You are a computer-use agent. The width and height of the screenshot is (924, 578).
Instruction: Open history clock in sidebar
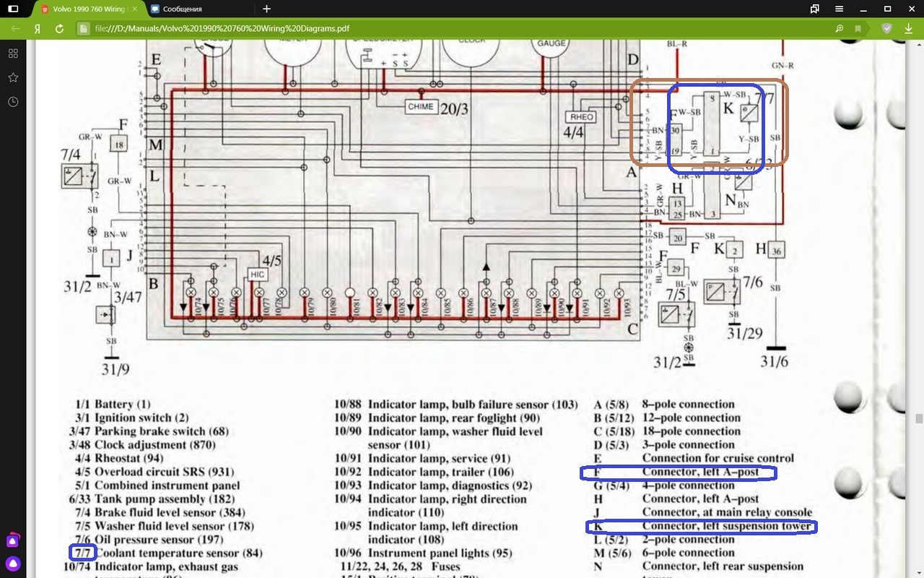13,102
